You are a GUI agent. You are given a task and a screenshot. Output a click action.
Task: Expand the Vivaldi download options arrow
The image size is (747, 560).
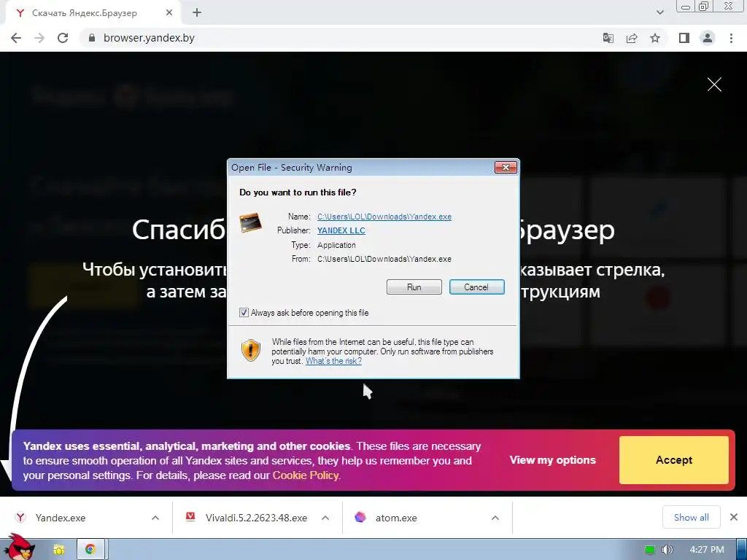(x=325, y=518)
